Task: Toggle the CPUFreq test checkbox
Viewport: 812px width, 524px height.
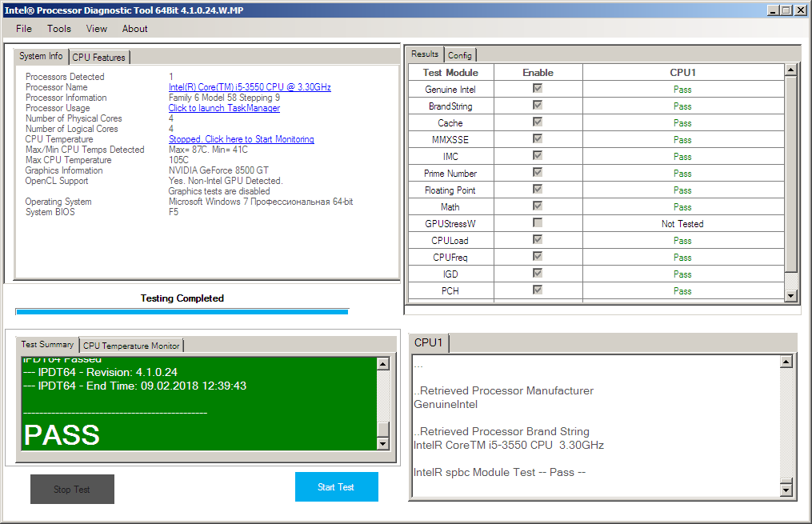Action: pyautogui.click(x=538, y=256)
